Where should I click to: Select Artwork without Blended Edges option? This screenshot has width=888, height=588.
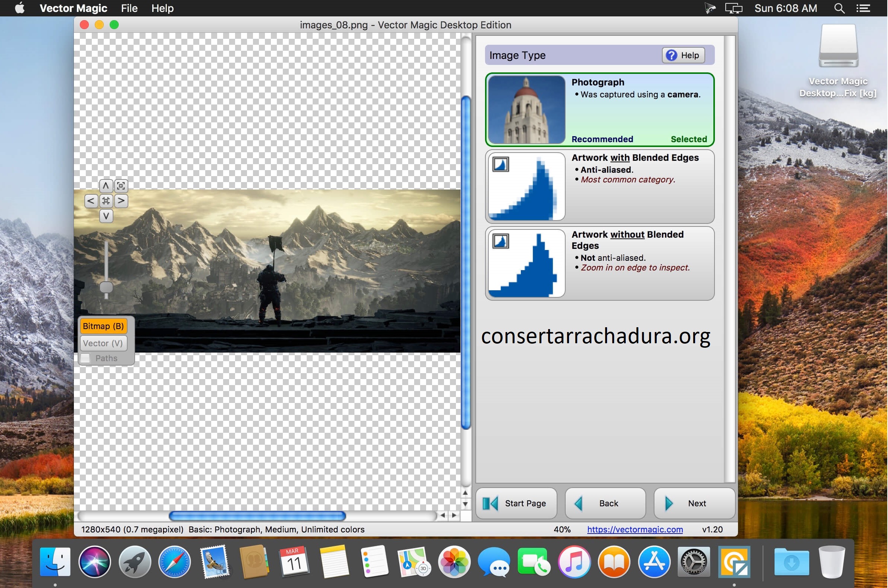pos(600,263)
